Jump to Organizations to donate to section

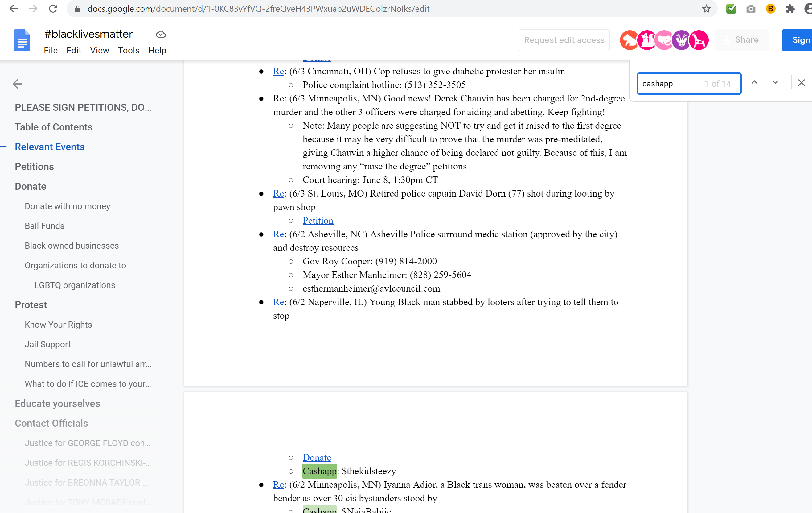pos(75,265)
